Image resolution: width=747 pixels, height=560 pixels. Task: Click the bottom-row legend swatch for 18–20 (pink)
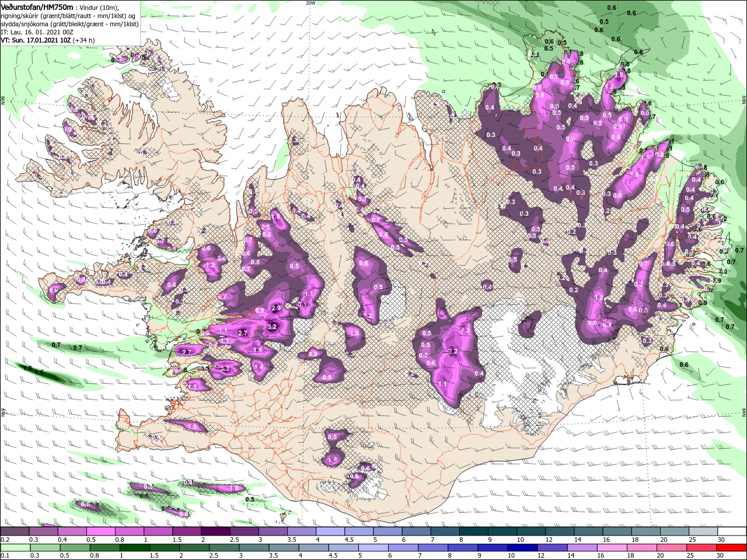(x=642, y=547)
